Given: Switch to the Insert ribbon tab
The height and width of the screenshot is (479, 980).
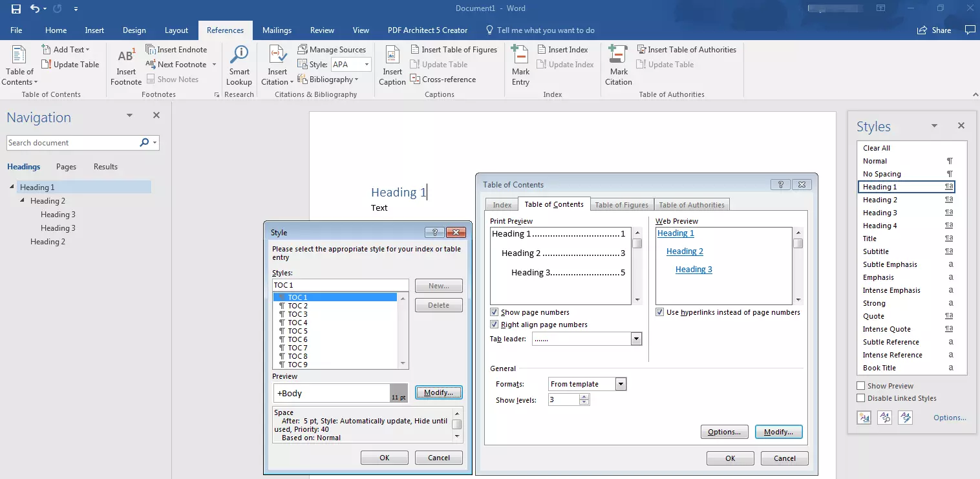Looking at the screenshot, I should click(94, 30).
